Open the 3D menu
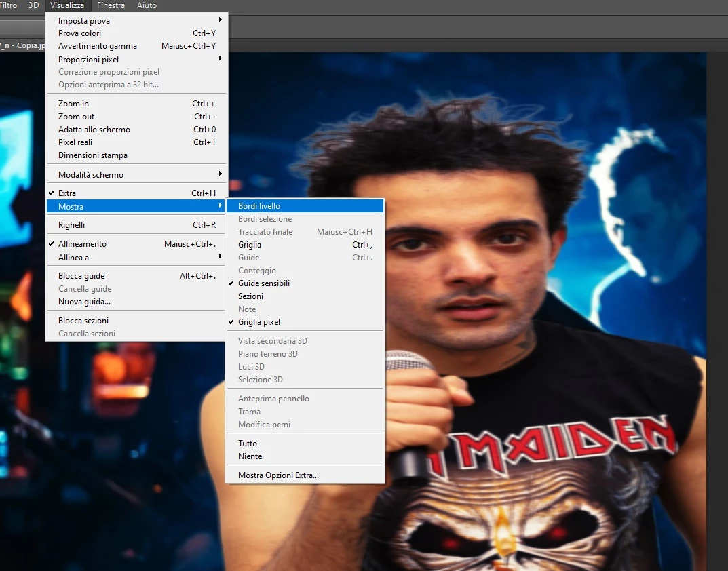 (33, 5)
